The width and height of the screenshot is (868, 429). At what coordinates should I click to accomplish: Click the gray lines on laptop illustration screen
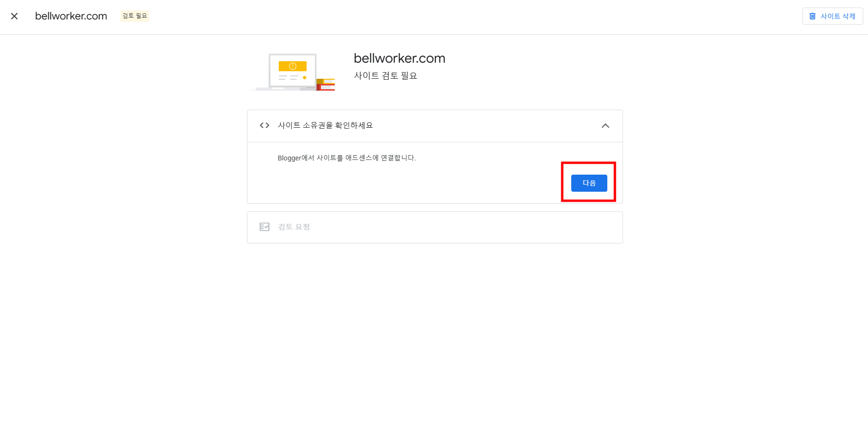pos(289,77)
